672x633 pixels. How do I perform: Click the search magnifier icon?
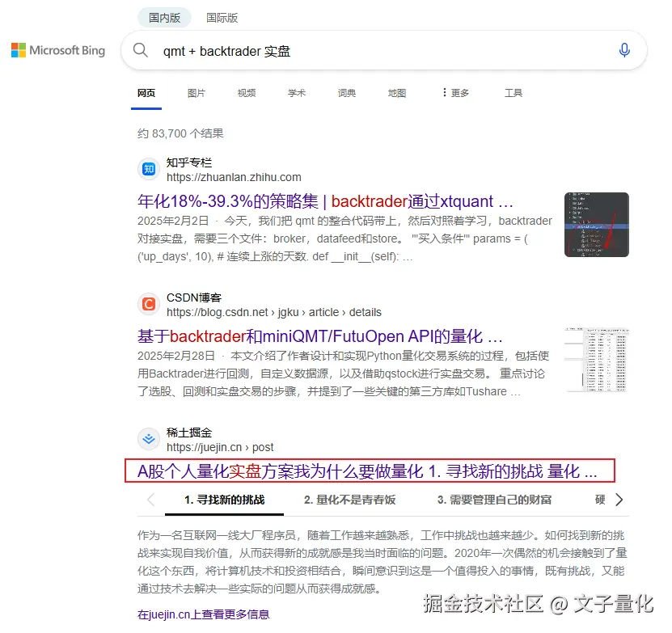pyautogui.click(x=140, y=51)
